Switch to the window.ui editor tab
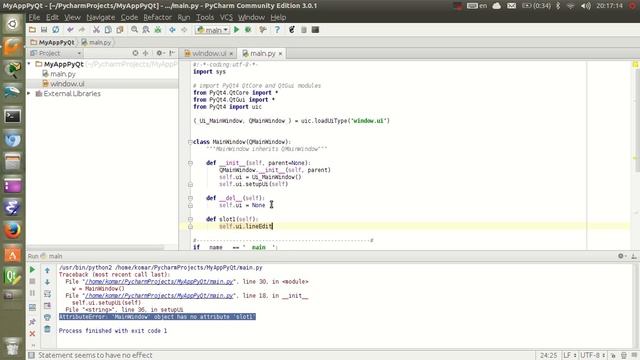This screenshot has height=360, width=640. coord(206,53)
